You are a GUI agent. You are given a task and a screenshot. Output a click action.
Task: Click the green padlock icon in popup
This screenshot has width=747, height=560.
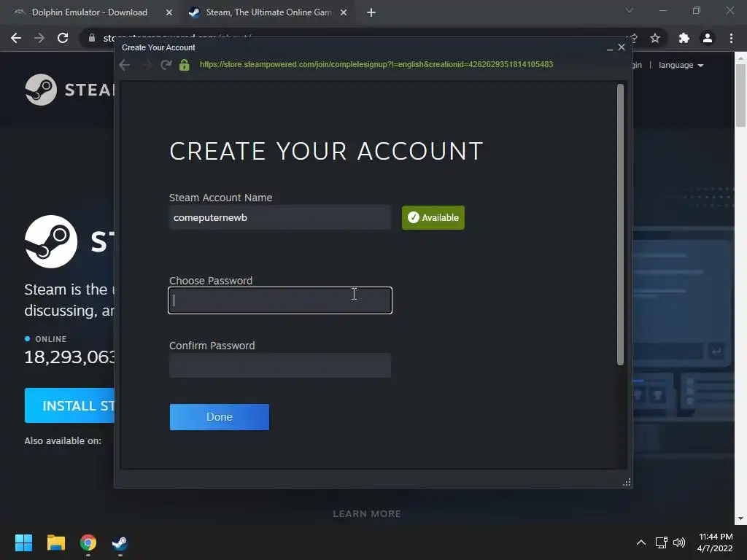coord(185,65)
